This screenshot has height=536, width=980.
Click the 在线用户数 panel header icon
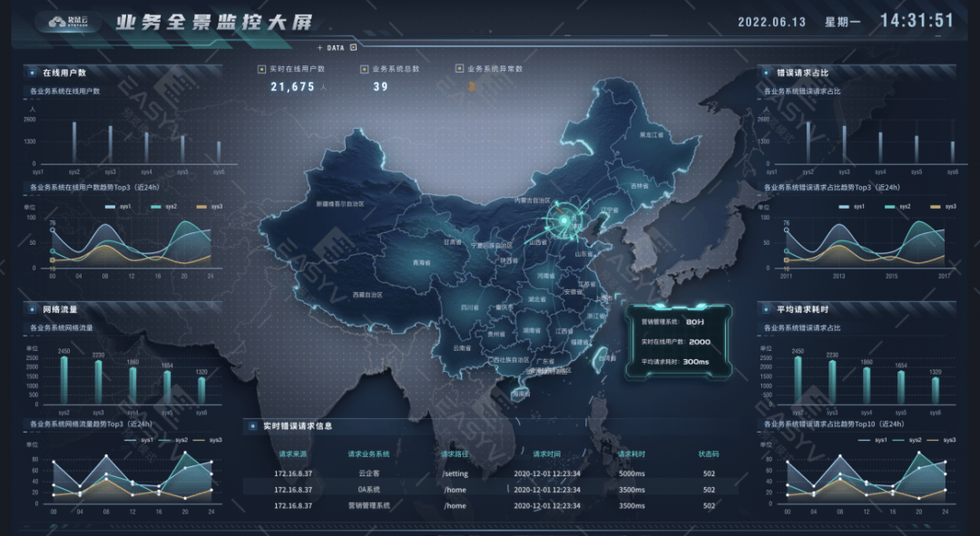click(33, 73)
